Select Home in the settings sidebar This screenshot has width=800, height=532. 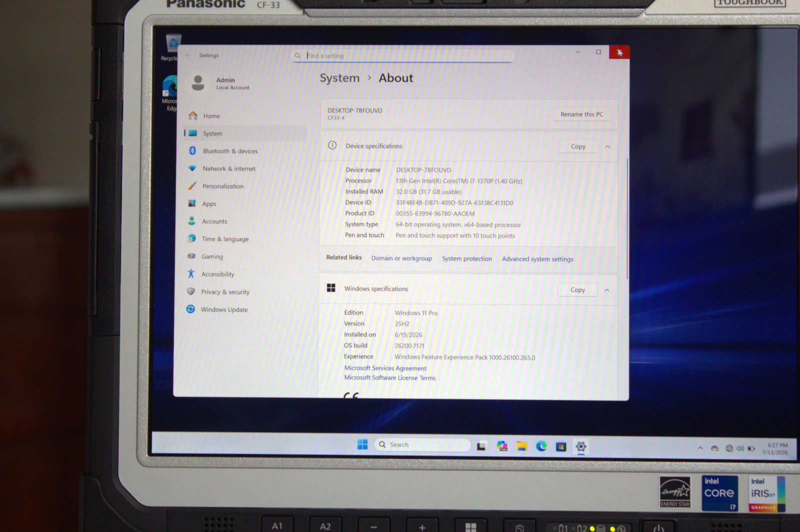[x=205, y=116]
